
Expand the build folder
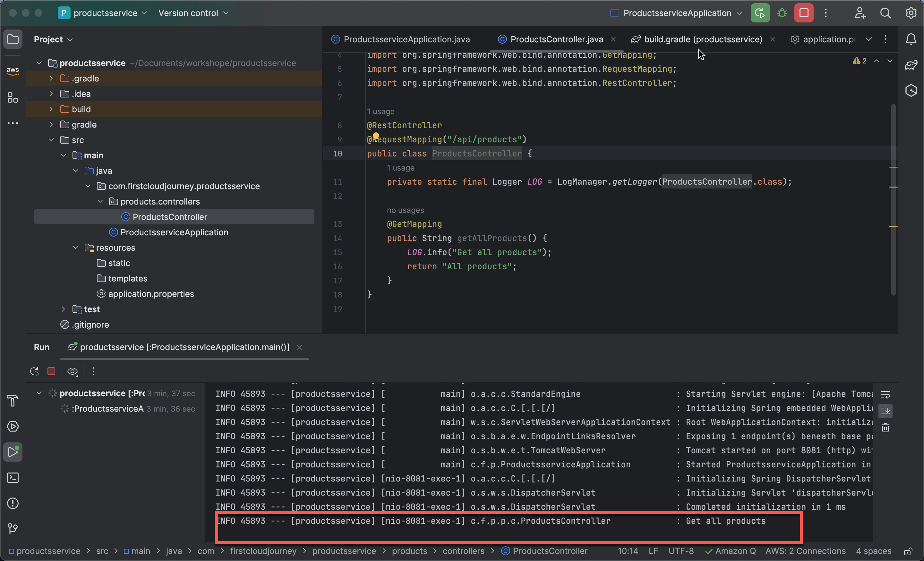[51, 109]
